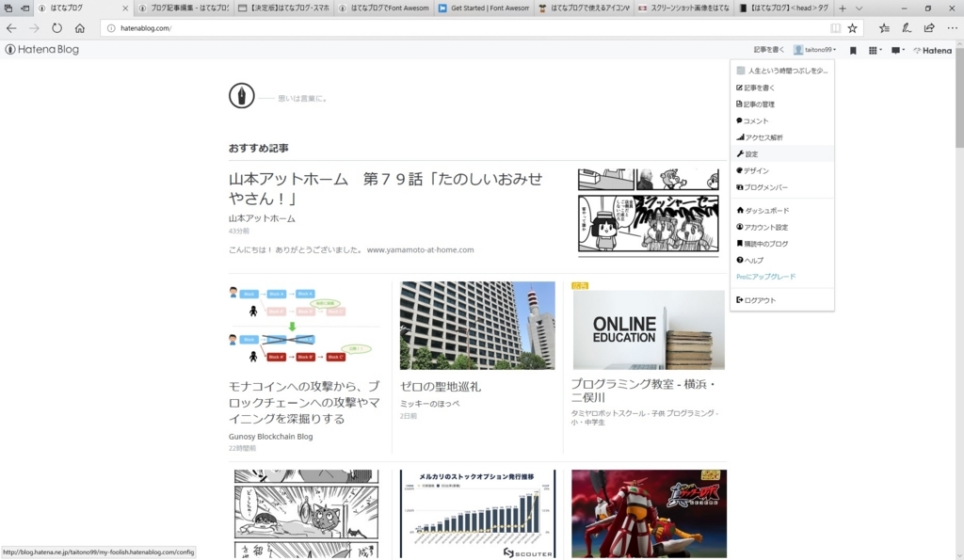Open デザイン menu entry
The height and width of the screenshot is (560, 964).
(x=782, y=171)
